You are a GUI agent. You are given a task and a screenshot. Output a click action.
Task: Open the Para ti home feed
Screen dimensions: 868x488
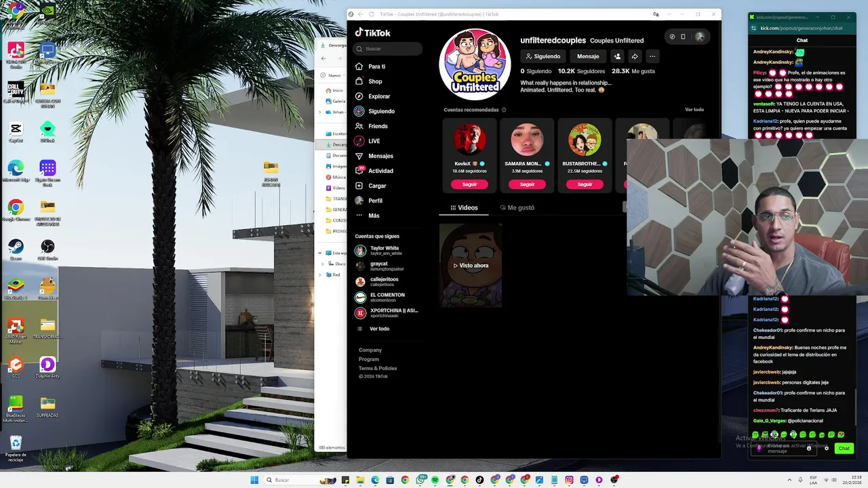point(370,66)
